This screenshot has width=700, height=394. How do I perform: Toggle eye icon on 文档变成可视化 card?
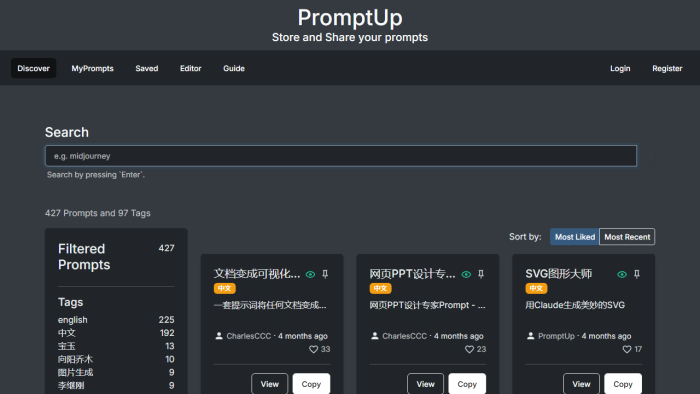(310, 274)
